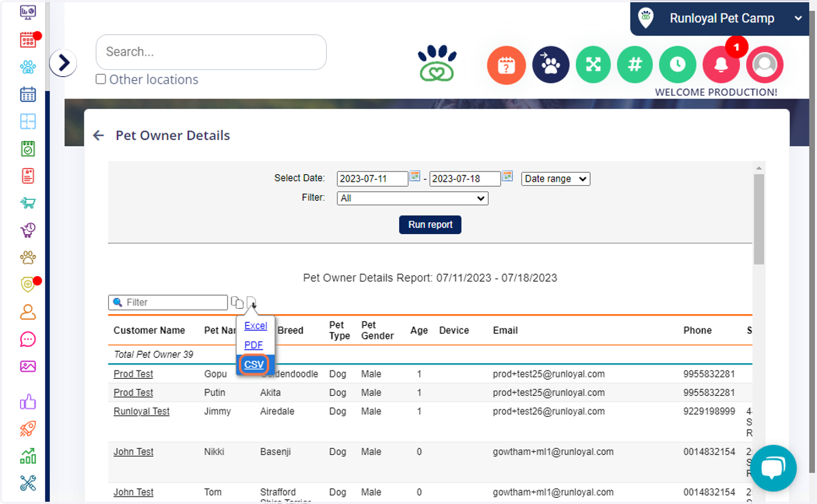Sort by the Age column header
The image size is (817, 504).
[x=419, y=331]
